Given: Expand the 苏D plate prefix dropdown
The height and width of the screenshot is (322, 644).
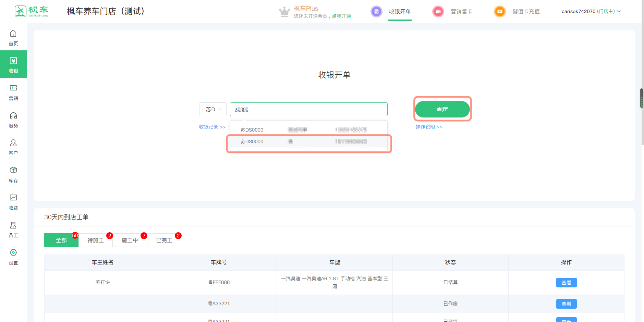Looking at the screenshot, I should tap(212, 109).
